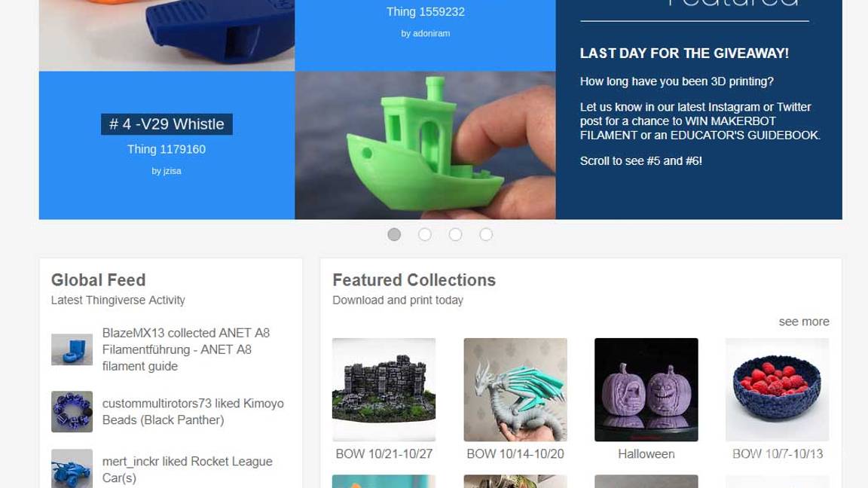
Task: Switch to the second carousel slide dot
Action: [425, 235]
